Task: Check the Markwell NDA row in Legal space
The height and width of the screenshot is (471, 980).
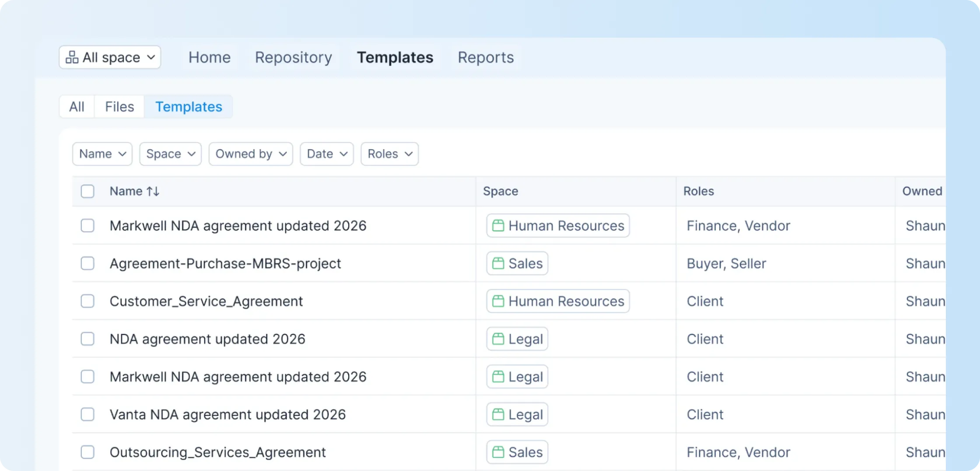Action: [x=87, y=376]
